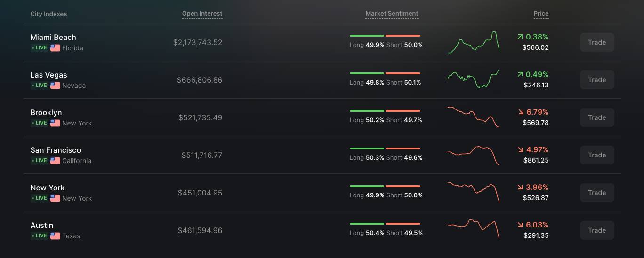Click the Miami Beach sentiment bar

385,36
